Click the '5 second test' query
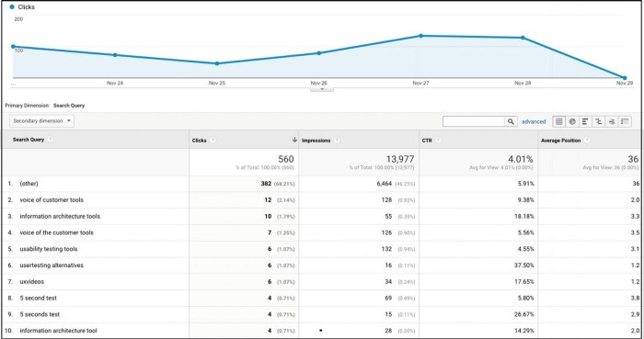644x339 pixels. [x=39, y=298]
